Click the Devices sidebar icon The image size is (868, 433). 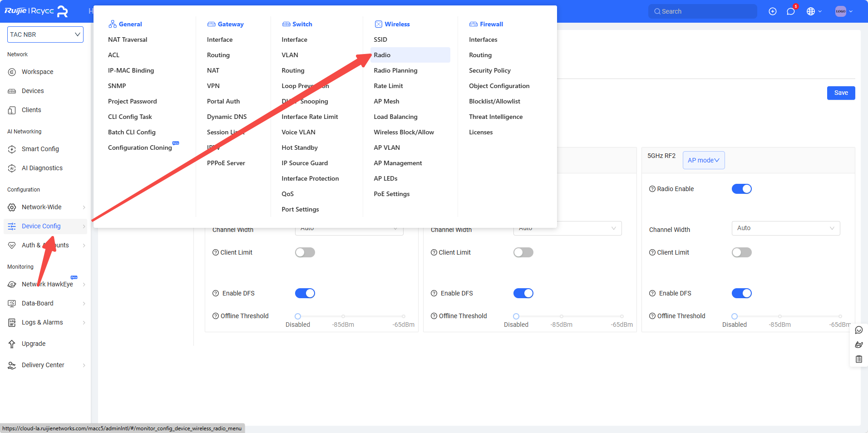(12, 91)
